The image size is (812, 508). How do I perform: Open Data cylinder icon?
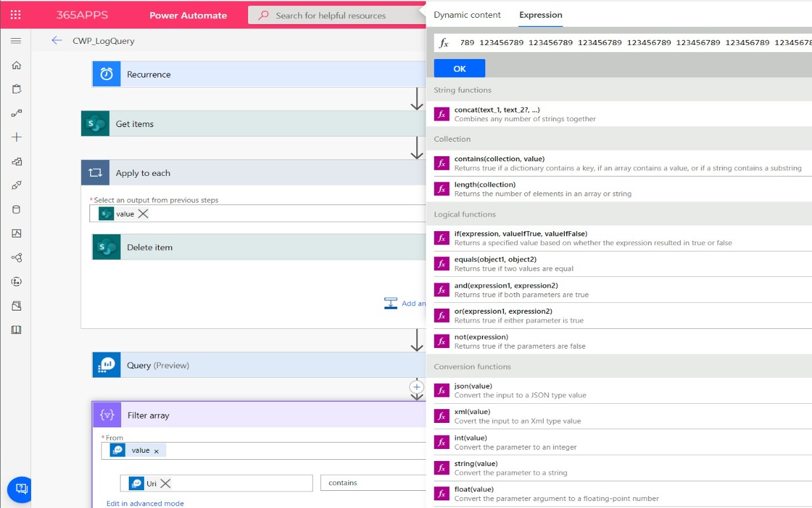[16, 210]
